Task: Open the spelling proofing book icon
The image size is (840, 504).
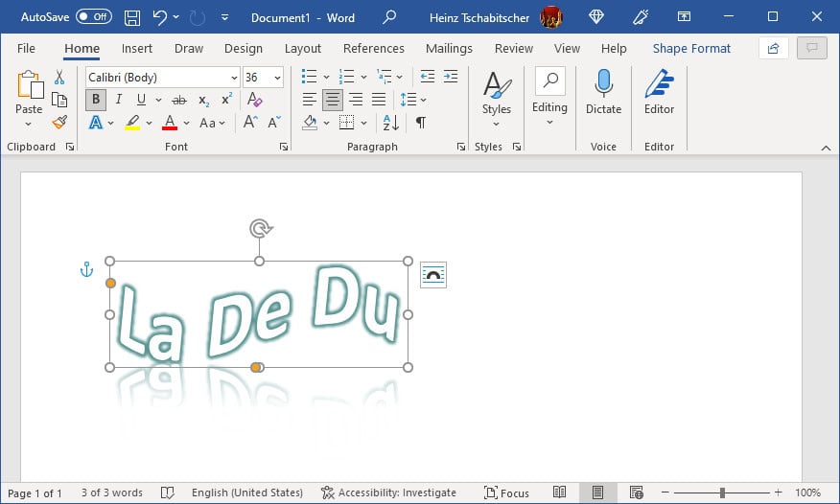Action: [168, 493]
